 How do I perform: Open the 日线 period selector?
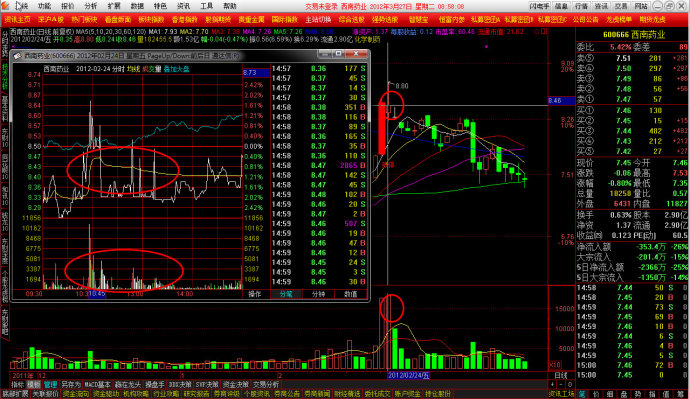tap(561, 375)
